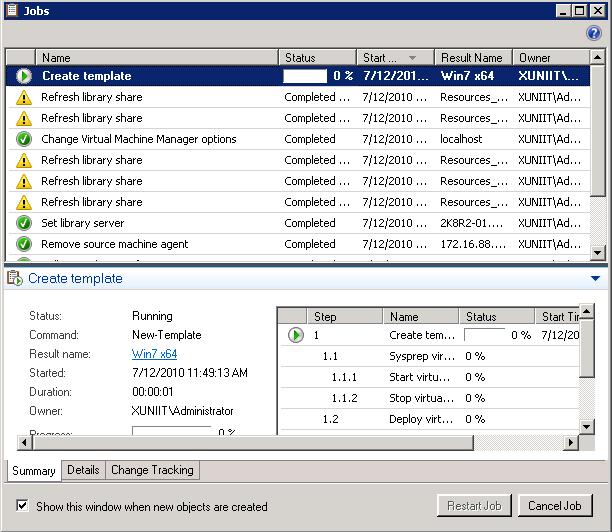Click the running icon beside step 1

296,335
